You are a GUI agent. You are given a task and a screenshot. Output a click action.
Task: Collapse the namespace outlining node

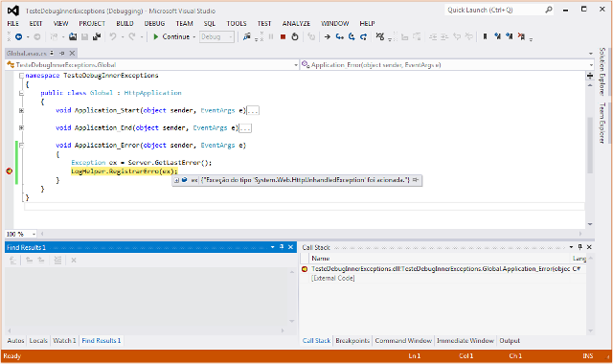click(x=21, y=76)
